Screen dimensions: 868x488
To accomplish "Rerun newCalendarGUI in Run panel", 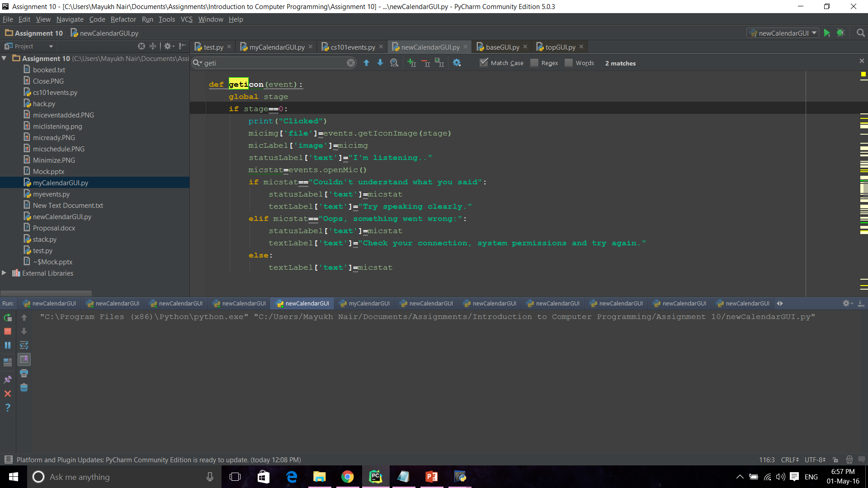I will pyautogui.click(x=8, y=318).
